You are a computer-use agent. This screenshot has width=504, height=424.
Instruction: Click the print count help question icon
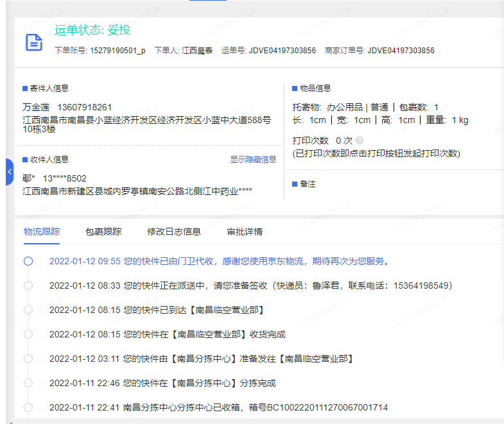(360, 140)
